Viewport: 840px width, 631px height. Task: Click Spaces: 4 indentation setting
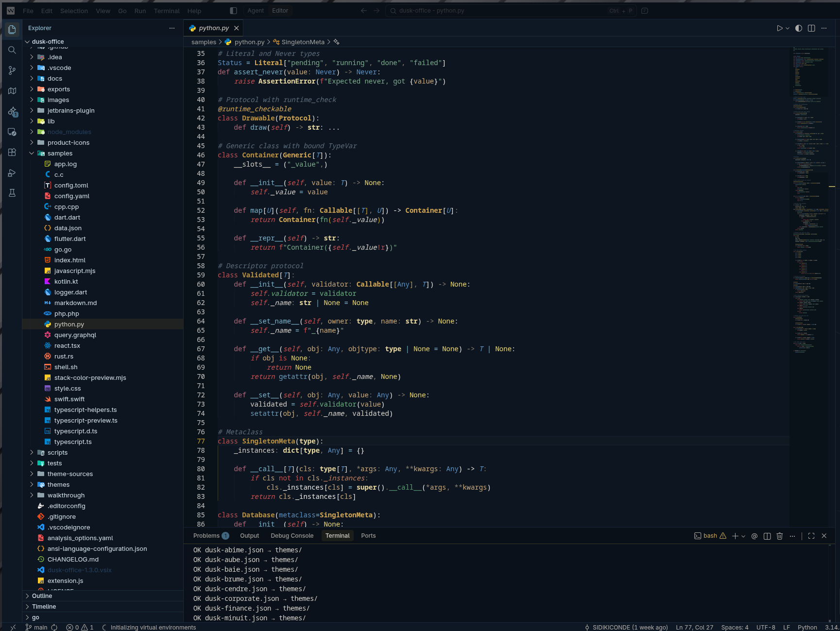pos(735,627)
